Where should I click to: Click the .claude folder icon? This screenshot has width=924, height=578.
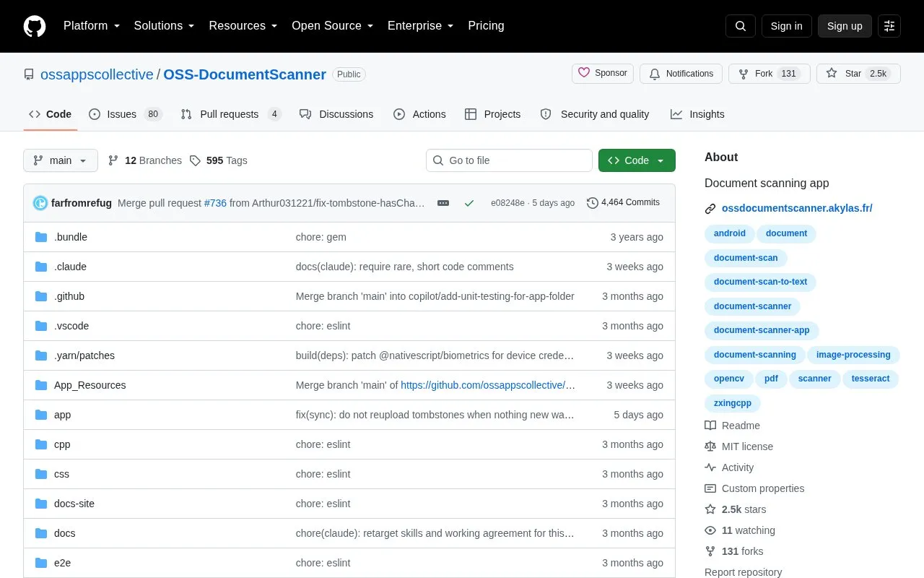tap(41, 267)
